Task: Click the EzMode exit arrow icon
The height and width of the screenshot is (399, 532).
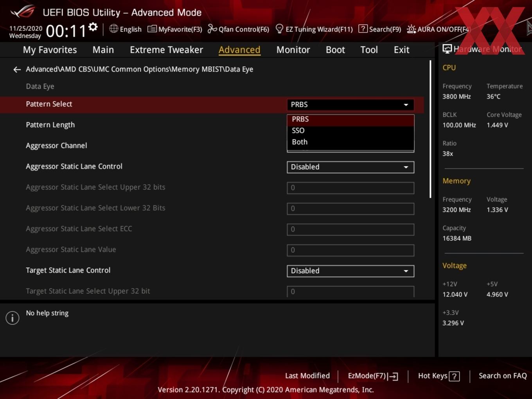Action: click(x=393, y=376)
